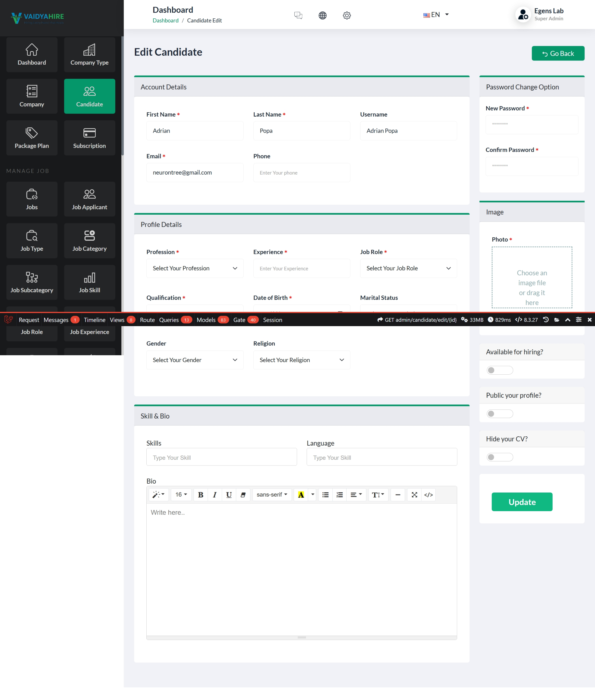Toggle the Bio editor code view button
Screen dimensions: 595x700
tap(428, 495)
